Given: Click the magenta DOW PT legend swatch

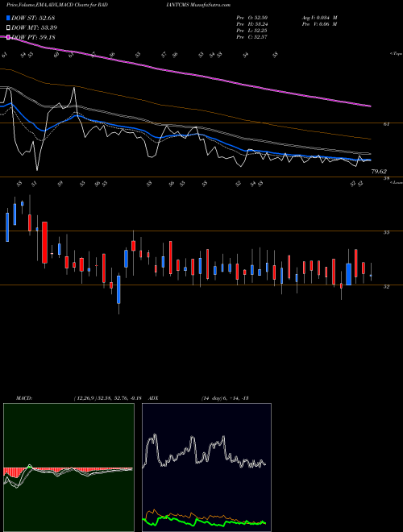Looking at the screenshot, I should 9,38.
